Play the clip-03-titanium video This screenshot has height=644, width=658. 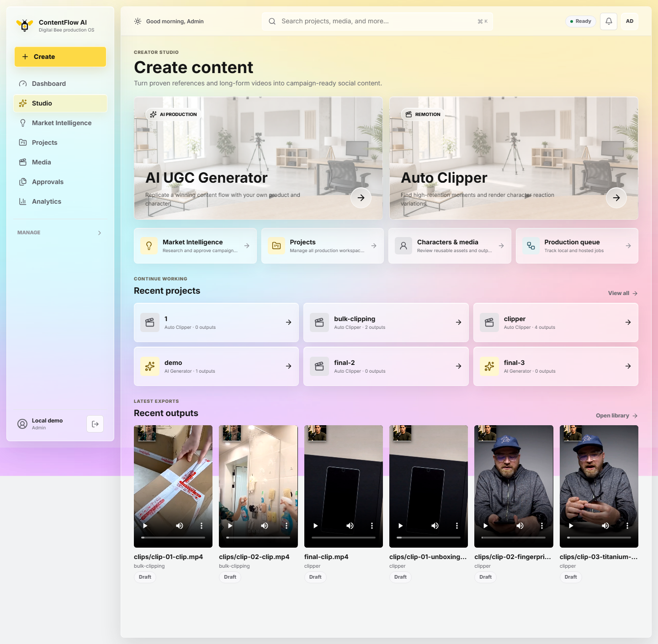point(571,526)
